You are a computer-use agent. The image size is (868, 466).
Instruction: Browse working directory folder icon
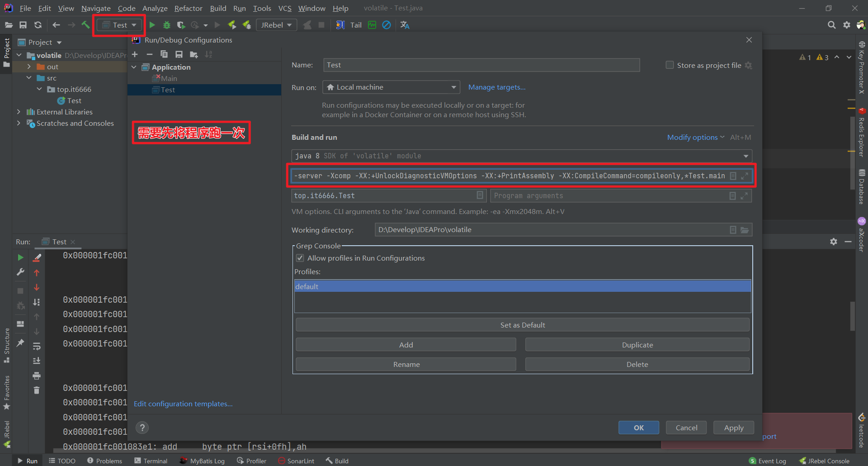[x=745, y=230]
